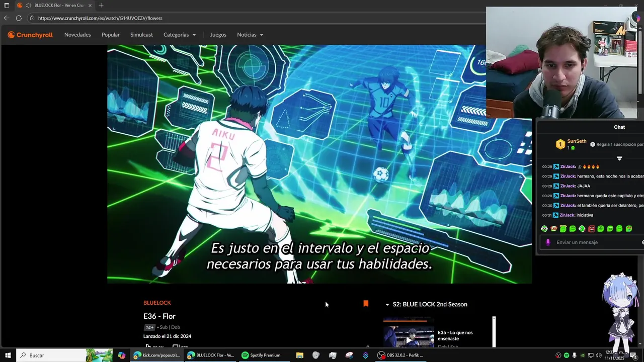The height and width of the screenshot is (362, 644).
Task: Click the microphone tray icon
Action: pos(574,355)
